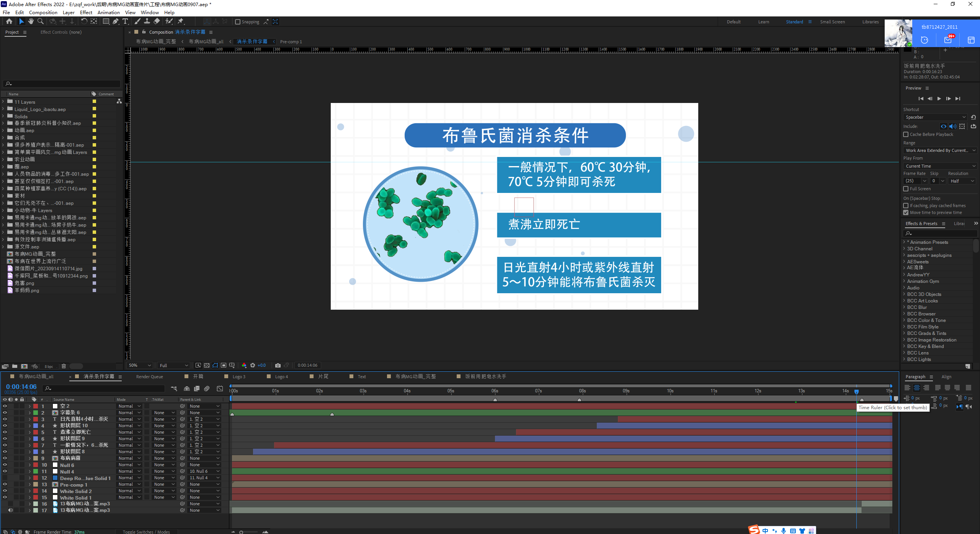Select the Roto Brush tool
This screenshot has height=534, width=980.
click(x=169, y=21)
